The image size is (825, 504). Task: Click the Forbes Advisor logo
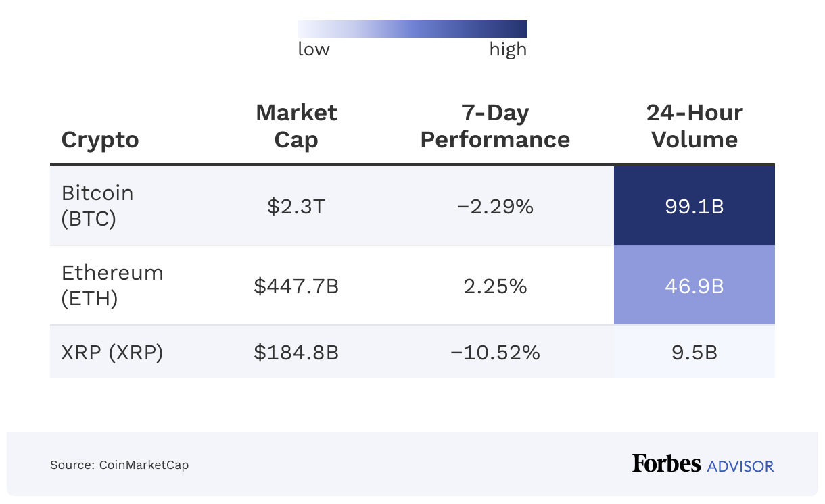703,464
